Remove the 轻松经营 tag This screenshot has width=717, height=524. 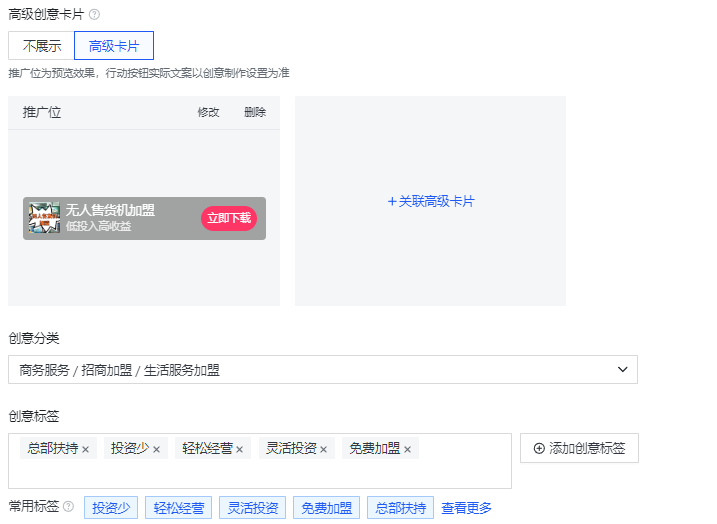[x=240, y=449]
